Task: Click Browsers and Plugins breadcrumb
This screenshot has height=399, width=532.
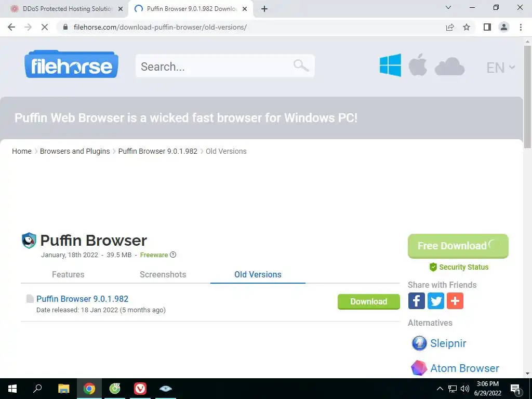Action: pos(75,151)
